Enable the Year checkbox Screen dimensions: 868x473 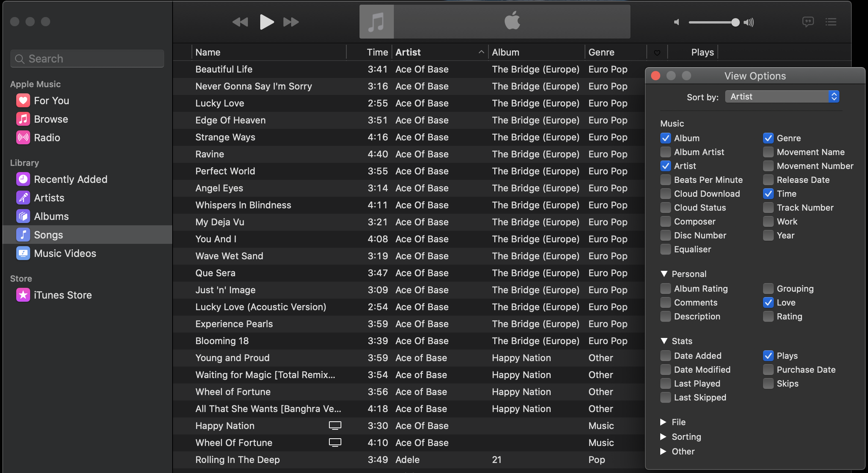[x=768, y=235]
